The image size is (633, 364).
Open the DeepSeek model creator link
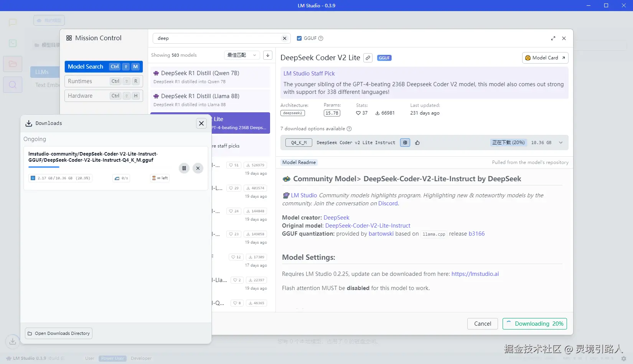(336, 218)
